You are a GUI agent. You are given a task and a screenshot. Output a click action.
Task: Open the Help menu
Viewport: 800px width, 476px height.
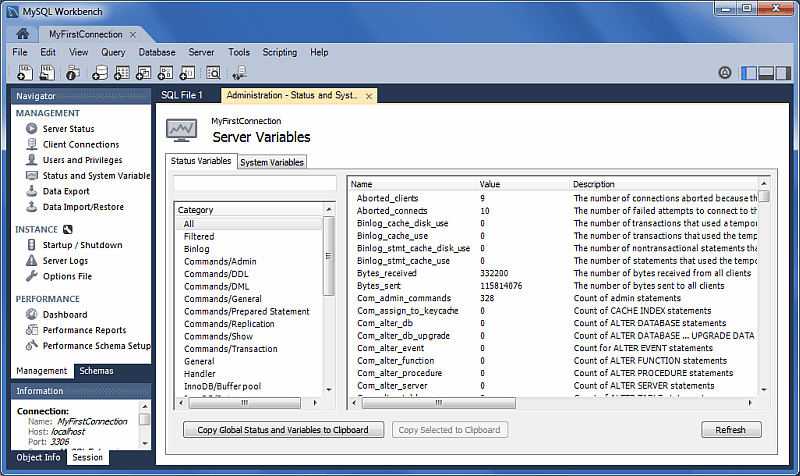pos(319,52)
